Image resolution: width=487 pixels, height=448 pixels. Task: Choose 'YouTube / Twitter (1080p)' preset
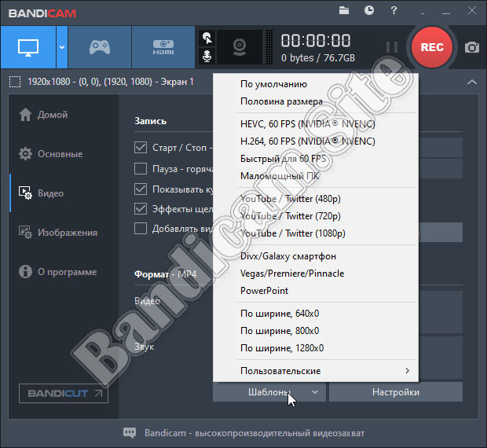[x=292, y=233]
